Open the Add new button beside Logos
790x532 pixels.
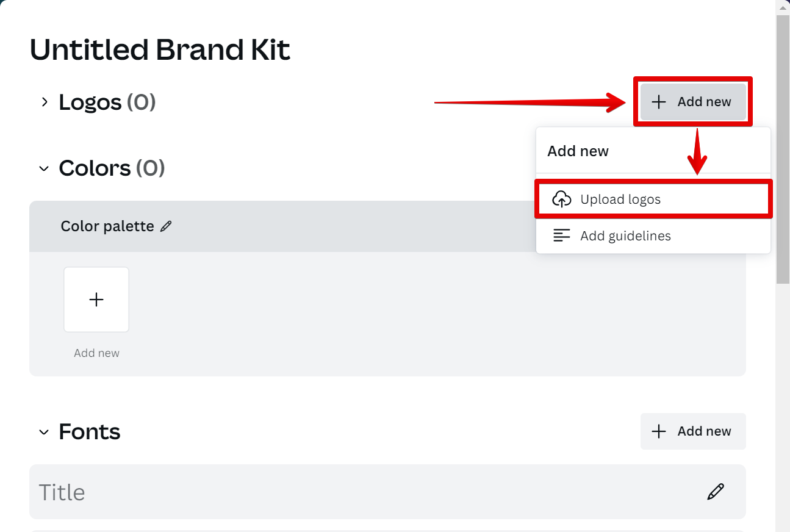tap(692, 102)
